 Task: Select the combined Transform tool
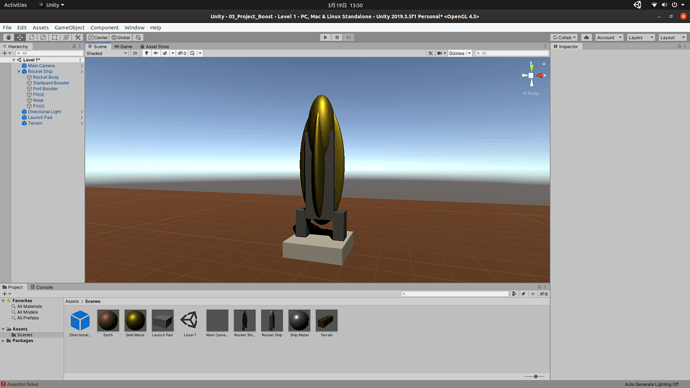66,37
